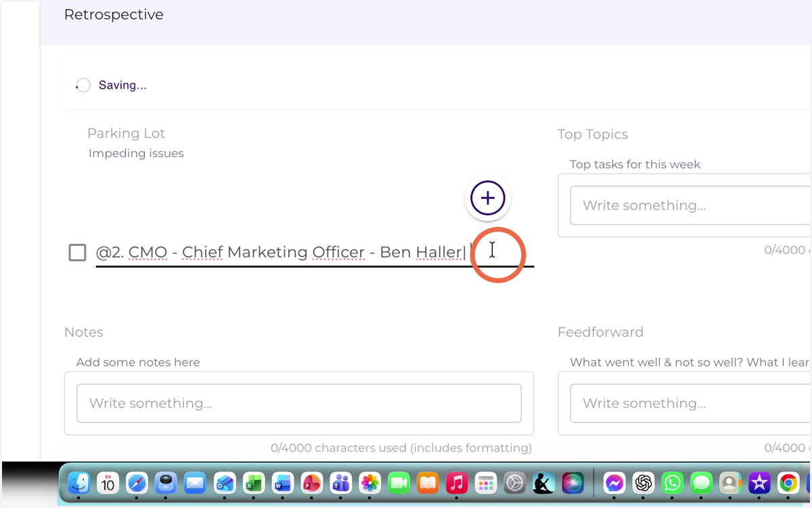The height and width of the screenshot is (508, 812).
Task: Click the Add some notes here label
Action: tap(138, 362)
